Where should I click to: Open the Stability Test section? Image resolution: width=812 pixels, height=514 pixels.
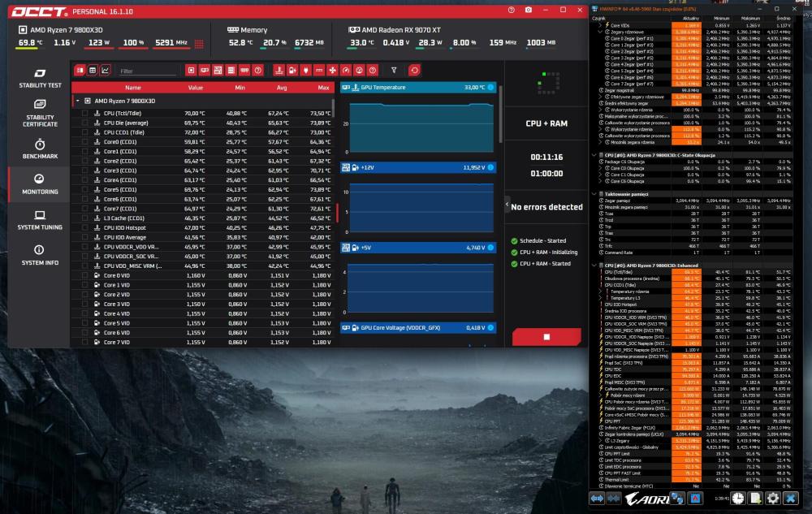click(40, 78)
